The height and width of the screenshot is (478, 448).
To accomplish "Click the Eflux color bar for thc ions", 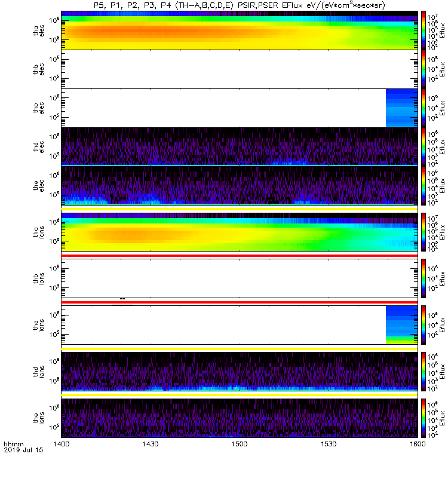I will pos(424,325).
